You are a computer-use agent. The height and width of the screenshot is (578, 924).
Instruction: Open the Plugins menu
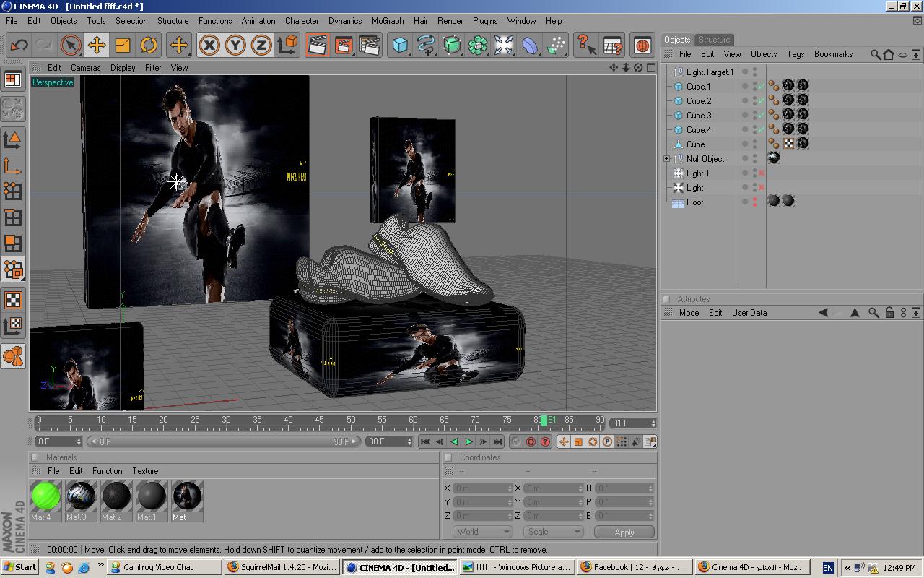click(485, 21)
